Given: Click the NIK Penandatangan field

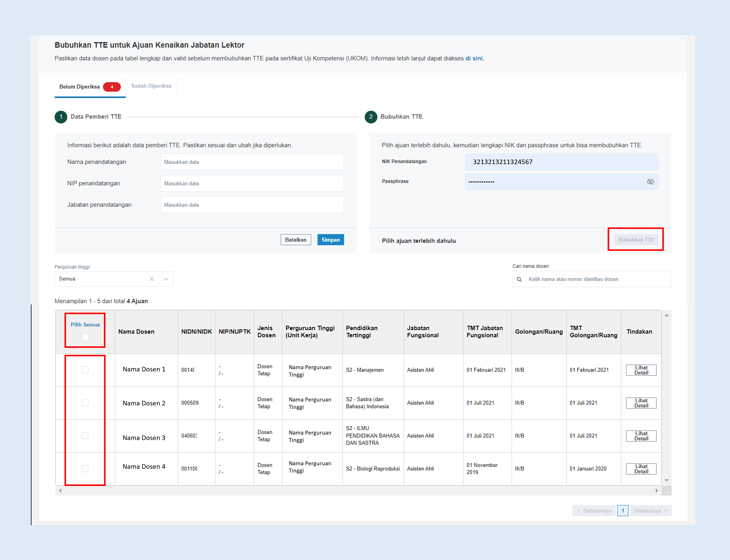Looking at the screenshot, I should click(561, 162).
